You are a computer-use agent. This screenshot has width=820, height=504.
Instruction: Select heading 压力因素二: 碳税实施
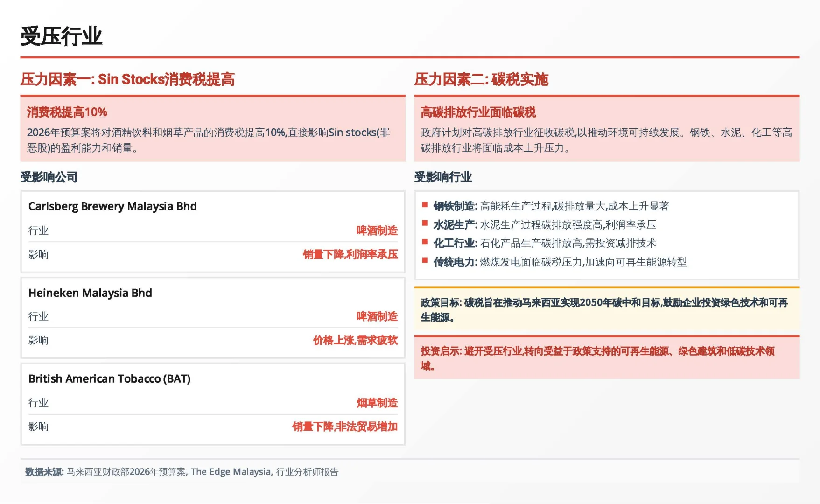(x=481, y=79)
